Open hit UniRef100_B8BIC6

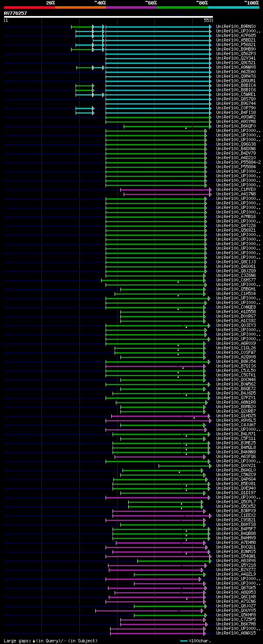[236, 90]
